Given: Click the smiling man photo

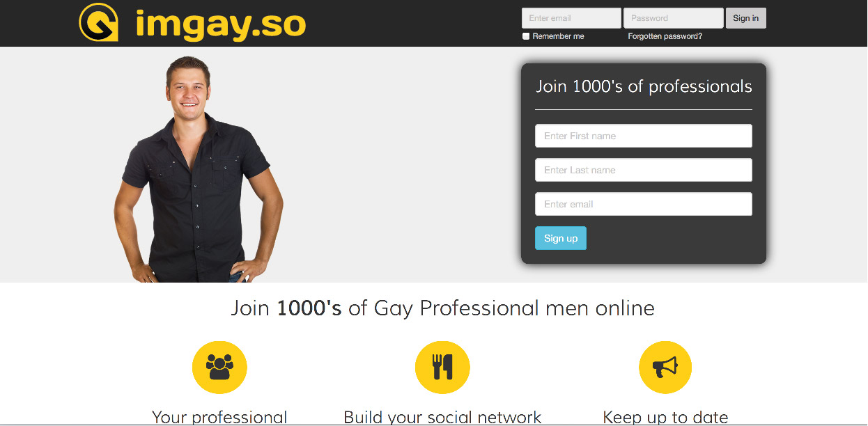Looking at the screenshot, I should tap(199, 169).
